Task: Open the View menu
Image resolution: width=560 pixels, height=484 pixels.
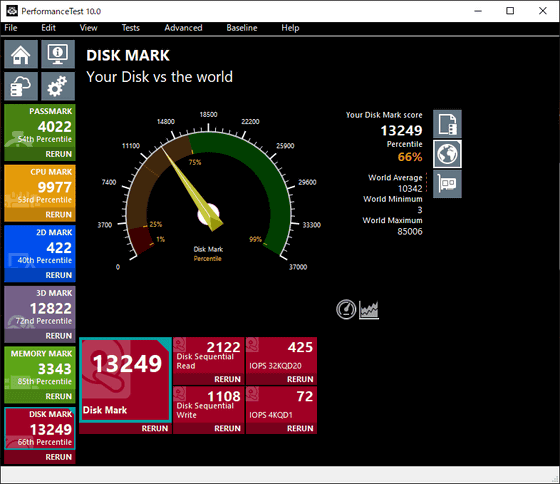Action: point(88,28)
